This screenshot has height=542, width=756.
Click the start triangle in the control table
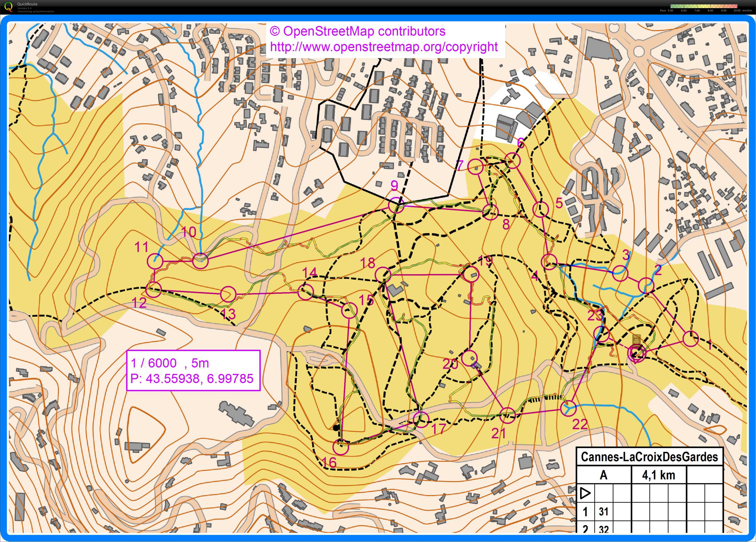[x=585, y=493]
